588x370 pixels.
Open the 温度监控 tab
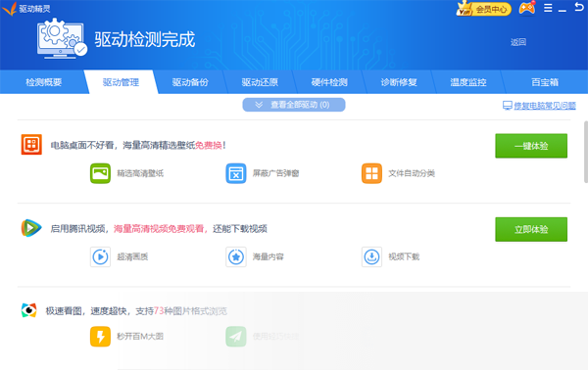[x=468, y=82]
